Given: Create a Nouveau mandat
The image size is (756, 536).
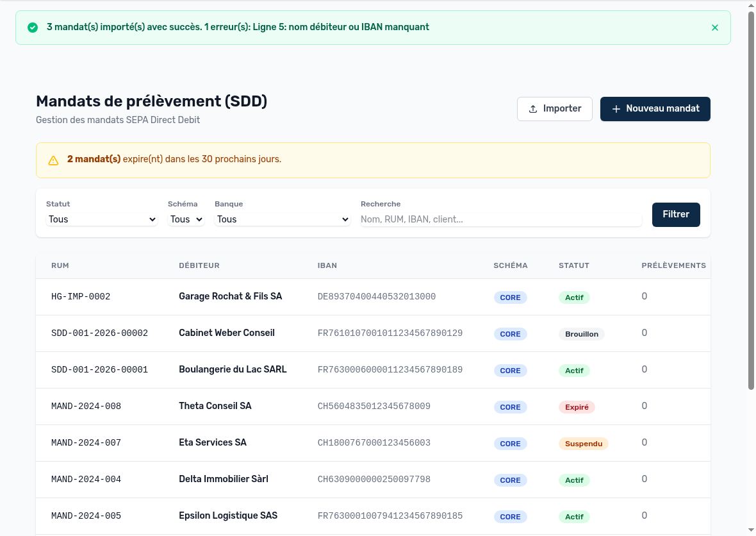Looking at the screenshot, I should coord(655,109).
